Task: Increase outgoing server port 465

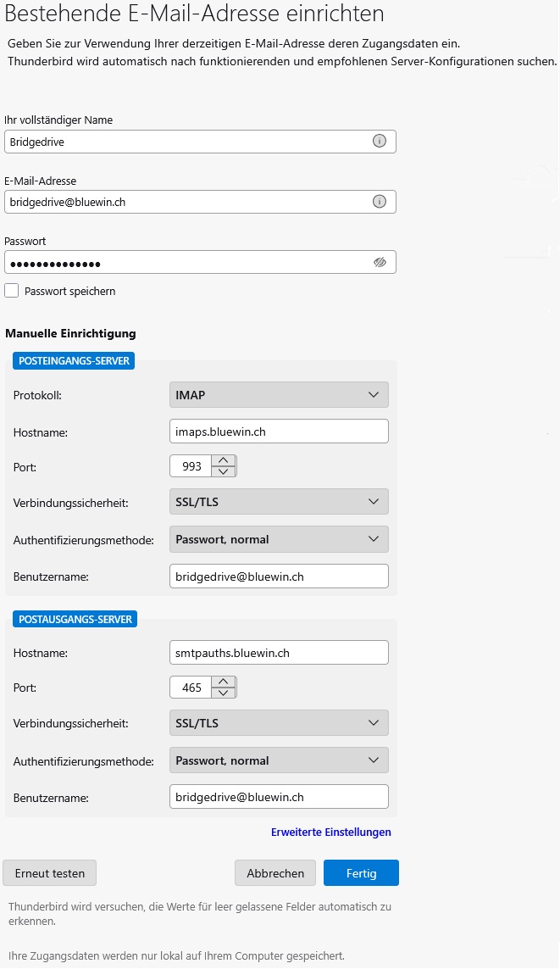Action: (x=223, y=681)
